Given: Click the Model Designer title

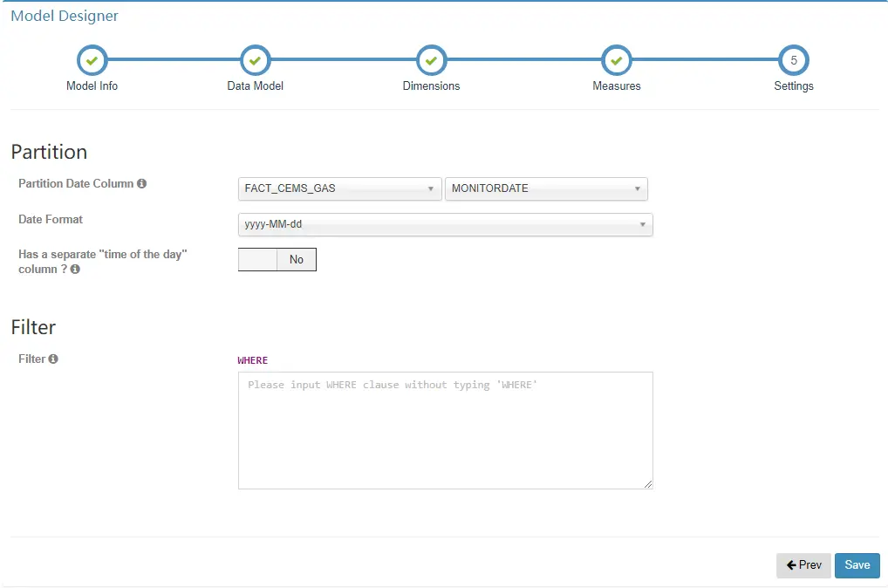Looking at the screenshot, I should point(65,16).
